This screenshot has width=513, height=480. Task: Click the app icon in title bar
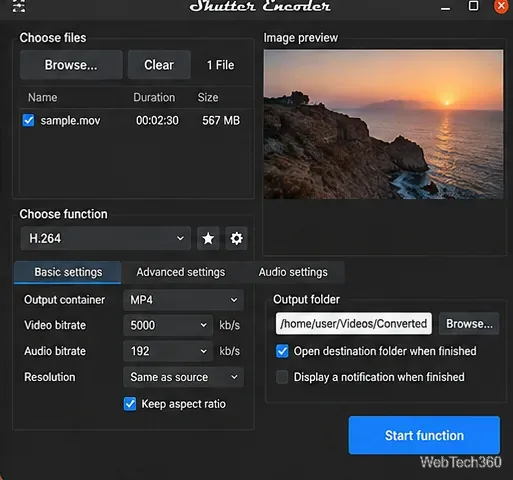pos(19,6)
